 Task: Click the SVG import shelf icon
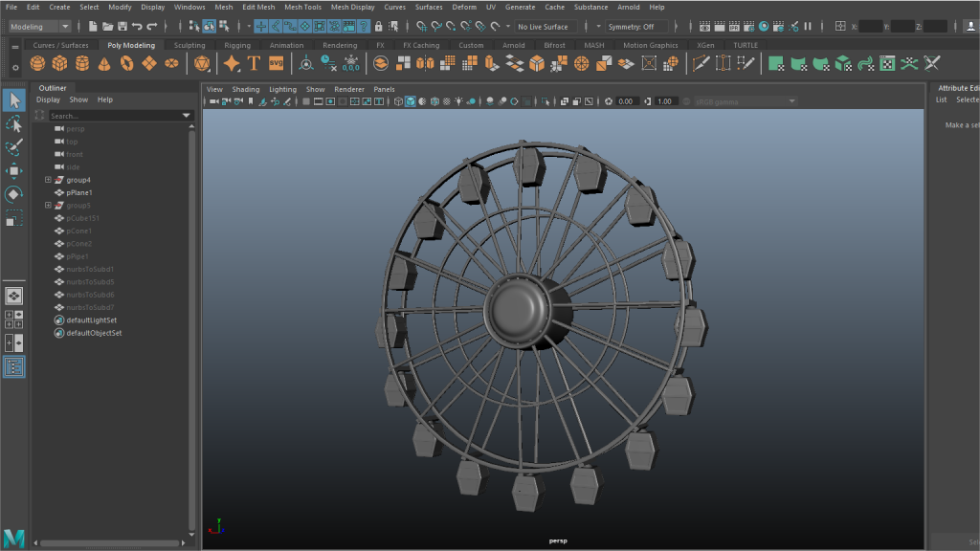pyautogui.click(x=276, y=63)
